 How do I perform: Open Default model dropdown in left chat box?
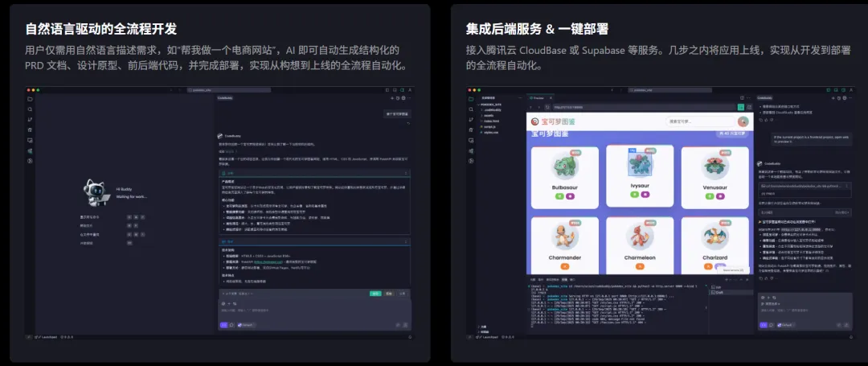(x=247, y=325)
